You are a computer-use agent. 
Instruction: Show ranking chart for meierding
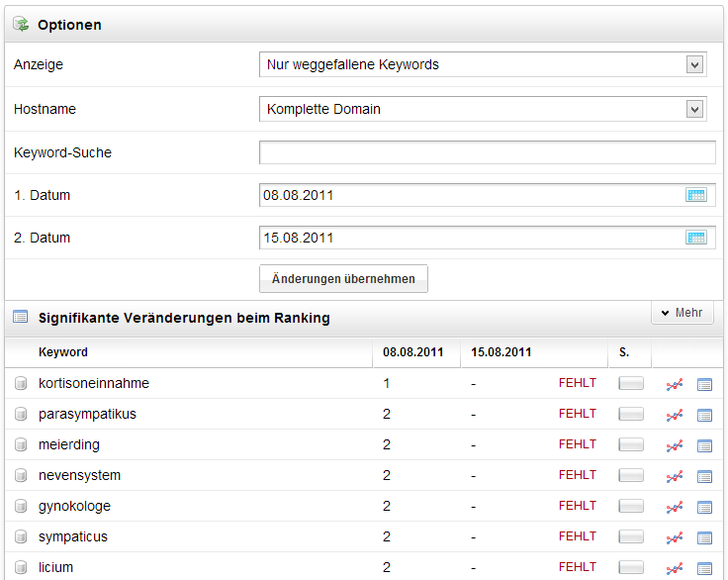pos(675,445)
